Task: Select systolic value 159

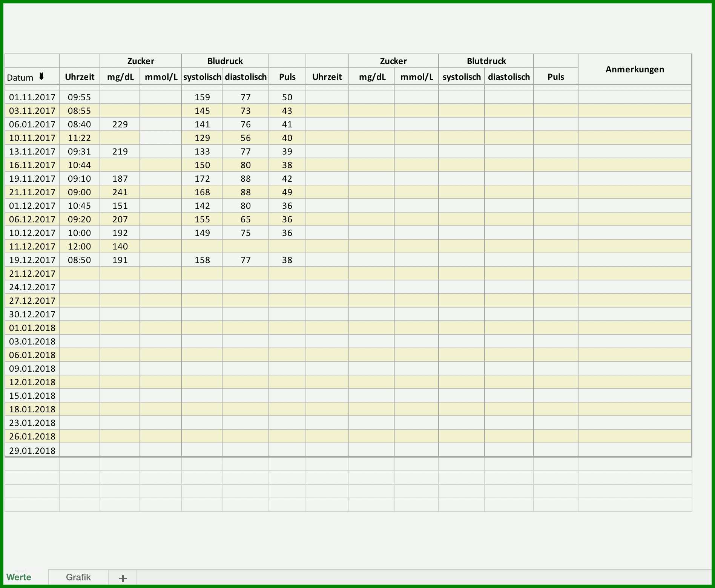Action: click(x=202, y=97)
